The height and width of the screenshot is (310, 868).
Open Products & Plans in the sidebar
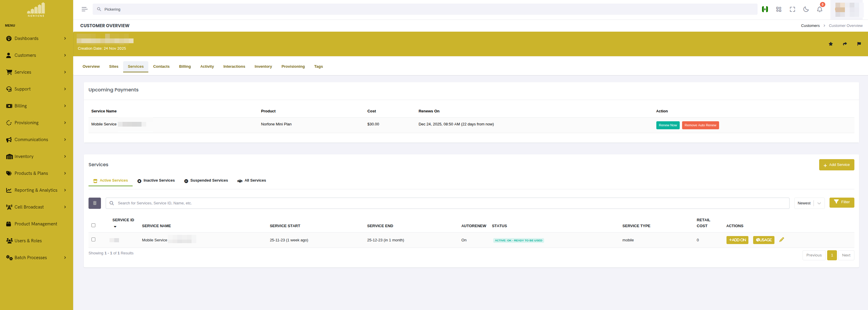(31, 173)
